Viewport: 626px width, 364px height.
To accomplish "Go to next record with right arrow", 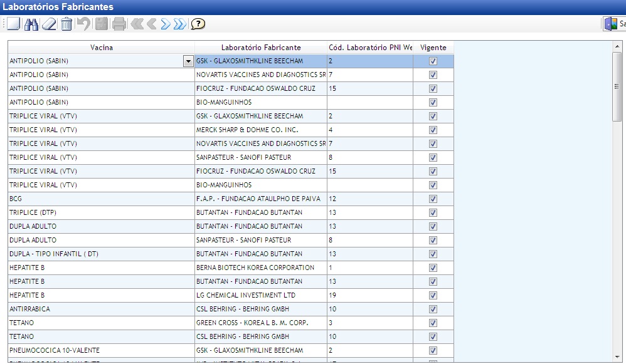I will tap(166, 24).
